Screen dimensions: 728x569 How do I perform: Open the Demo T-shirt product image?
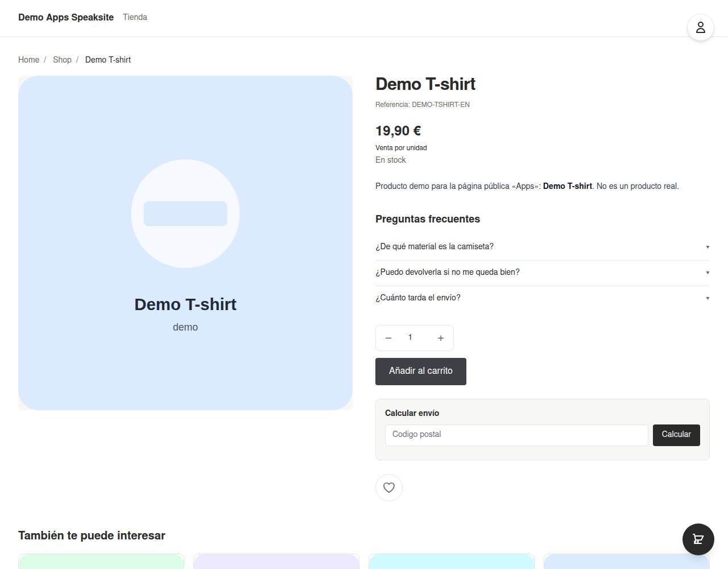[185, 243]
